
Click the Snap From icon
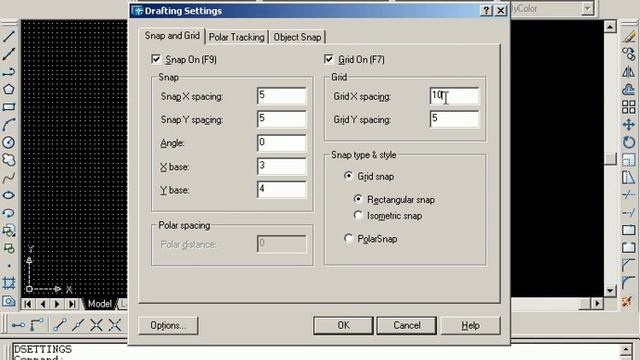[x=37, y=325]
